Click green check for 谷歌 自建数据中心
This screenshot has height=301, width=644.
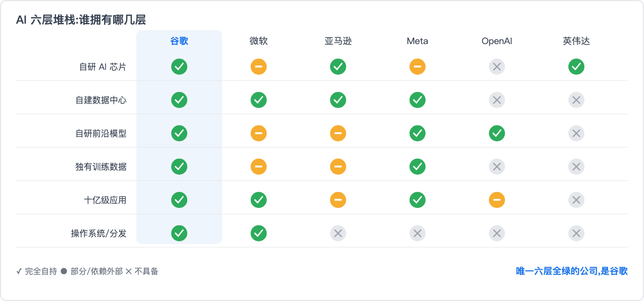(x=179, y=100)
